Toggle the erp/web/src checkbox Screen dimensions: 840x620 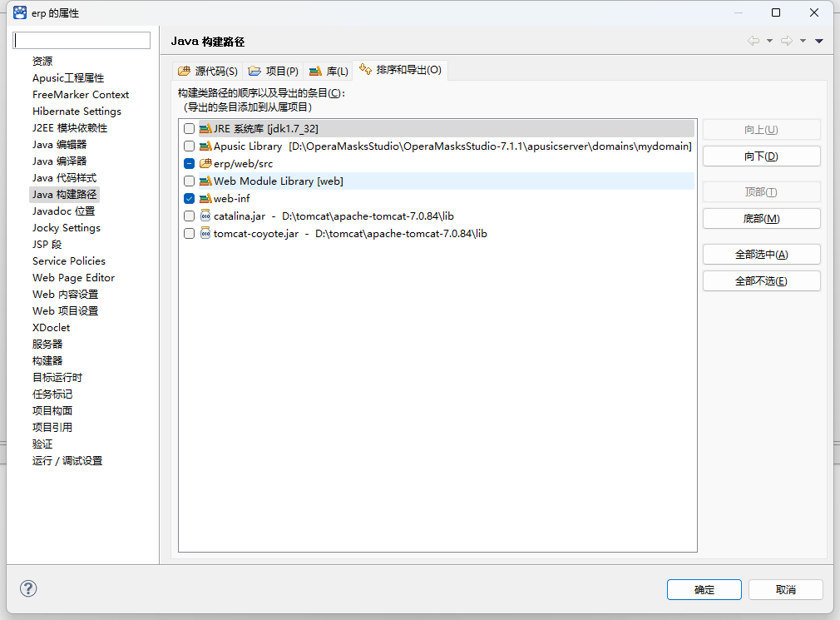click(189, 163)
